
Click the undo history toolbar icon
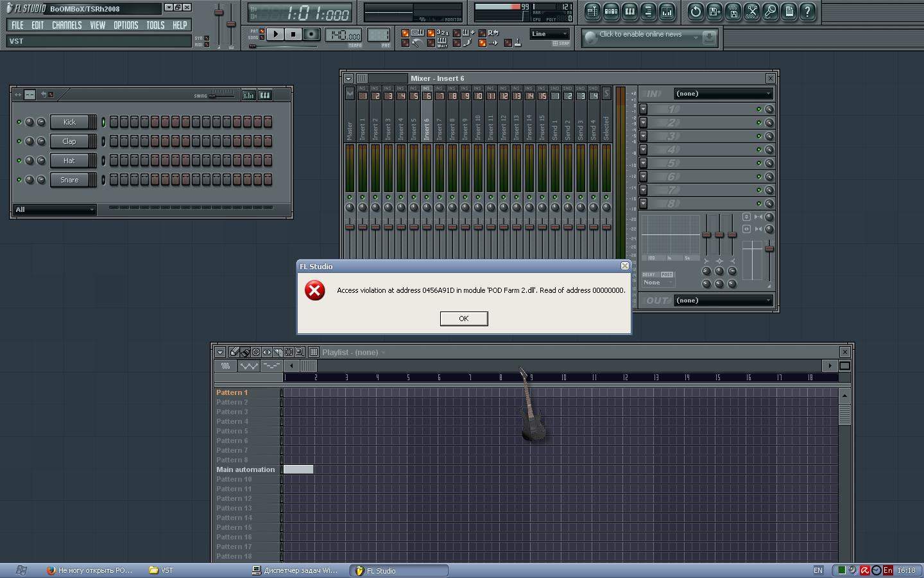point(696,11)
